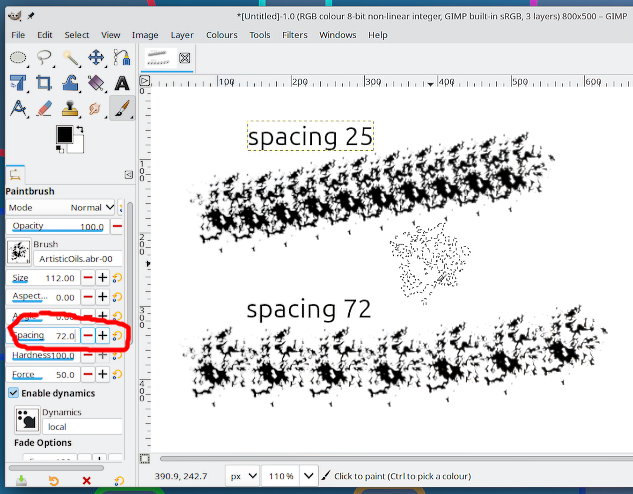Choose the Eraser tool
This screenshot has width=633, height=494.
click(44, 109)
